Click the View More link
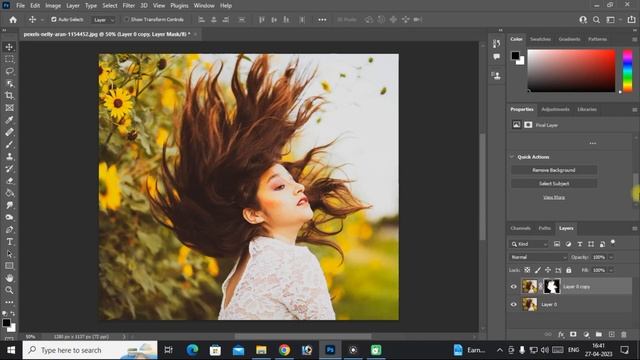Viewport: 640px width, 360px height. click(554, 197)
